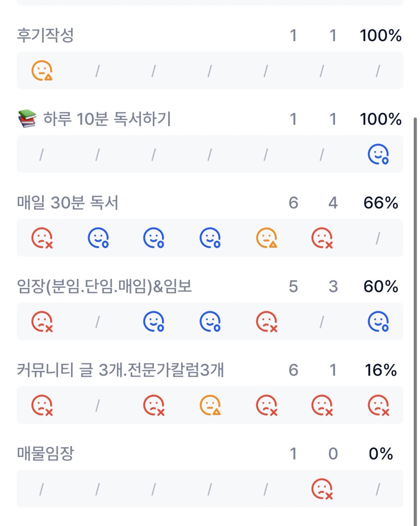Tap the 매물임장 habit title
Viewport: 420px width, 526px height.
(x=45, y=454)
